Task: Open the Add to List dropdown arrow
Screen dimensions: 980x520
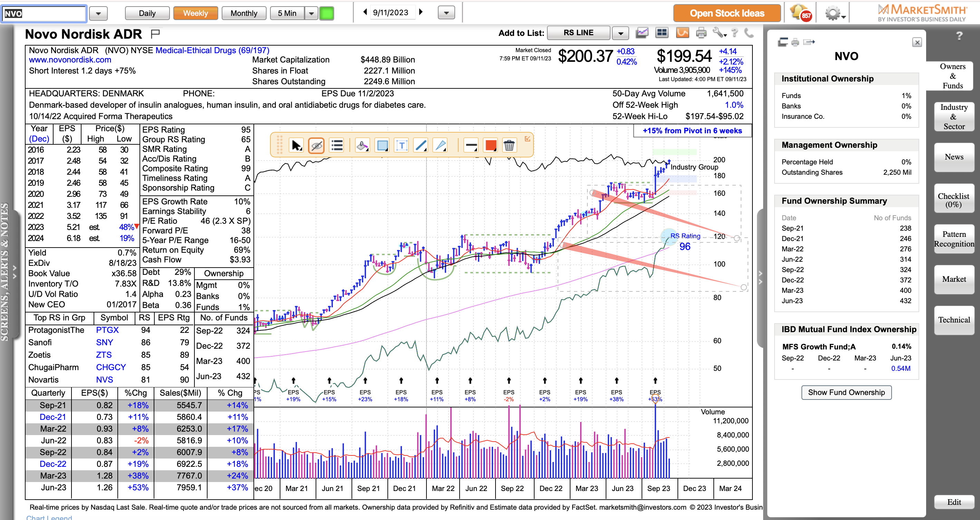Action: [621, 33]
